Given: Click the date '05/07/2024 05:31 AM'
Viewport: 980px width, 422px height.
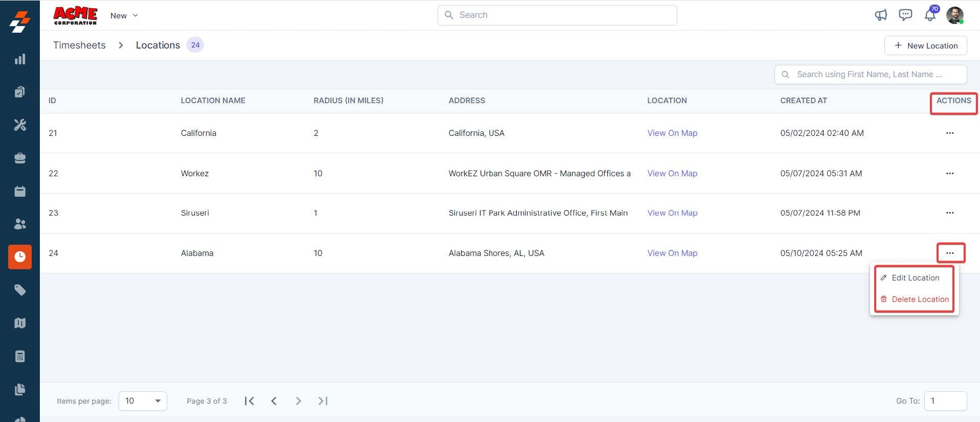Looking at the screenshot, I should click(x=821, y=173).
